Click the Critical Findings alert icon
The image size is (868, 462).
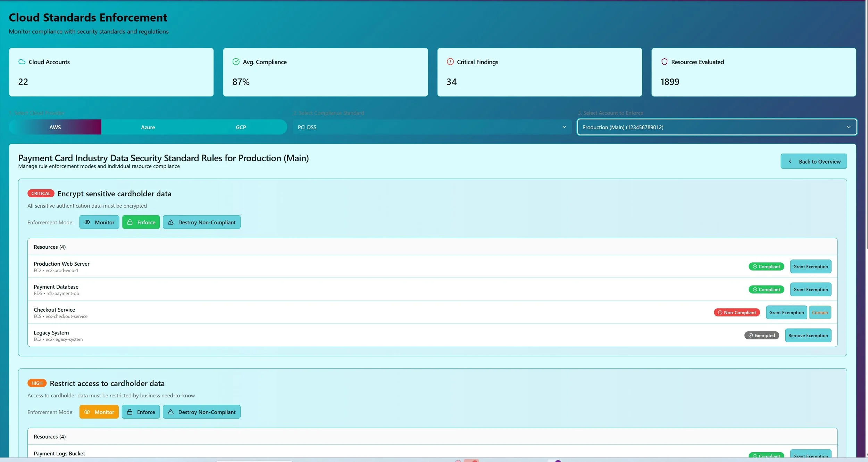click(450, 62)
